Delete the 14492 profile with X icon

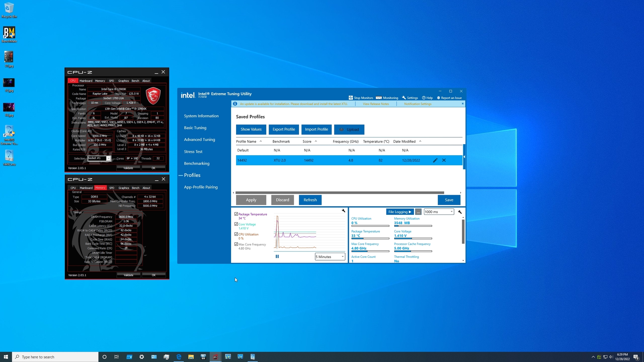pyautogui.click(x=444, y=160)
